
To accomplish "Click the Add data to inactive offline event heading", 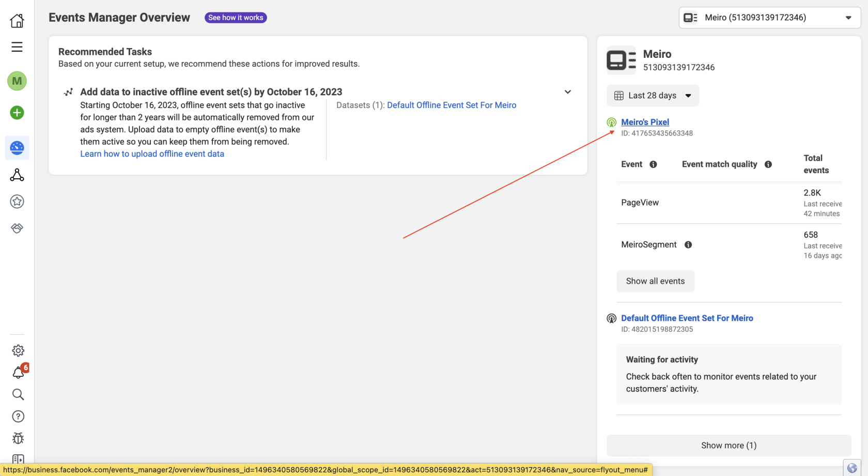I will (211, 92).
